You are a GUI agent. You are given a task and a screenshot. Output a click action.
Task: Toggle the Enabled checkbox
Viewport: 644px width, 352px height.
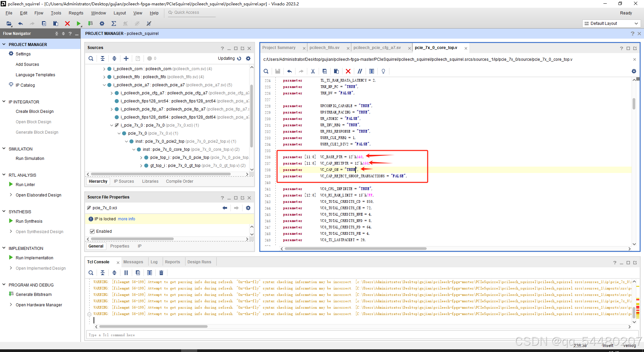pyautogui.click(x=92, y=231)
